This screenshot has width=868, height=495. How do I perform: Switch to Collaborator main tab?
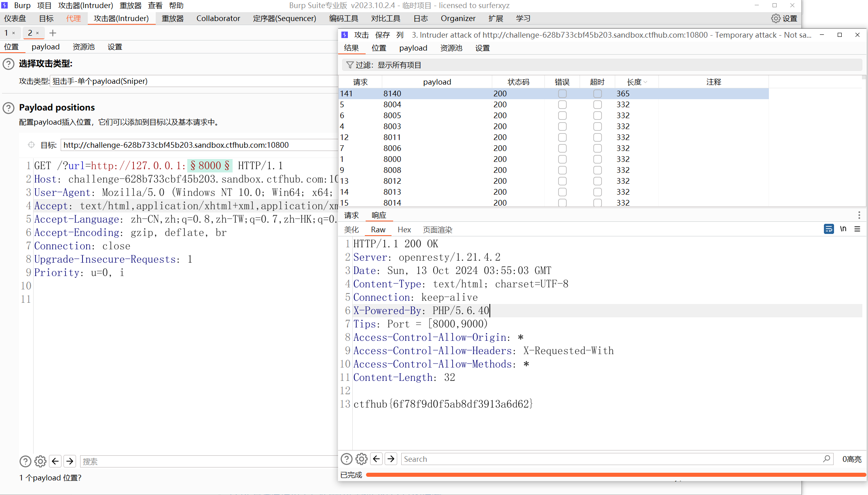coord(218,18)
